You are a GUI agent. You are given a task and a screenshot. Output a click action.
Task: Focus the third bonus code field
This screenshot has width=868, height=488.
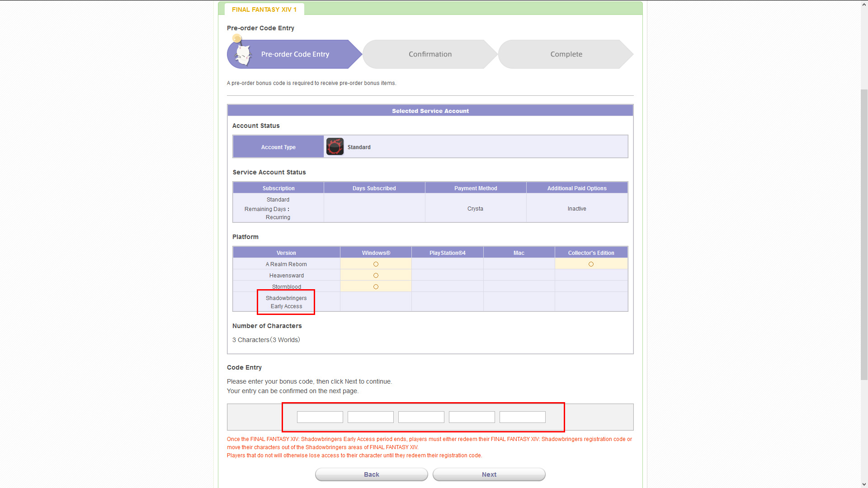click(x=421, y=417)
